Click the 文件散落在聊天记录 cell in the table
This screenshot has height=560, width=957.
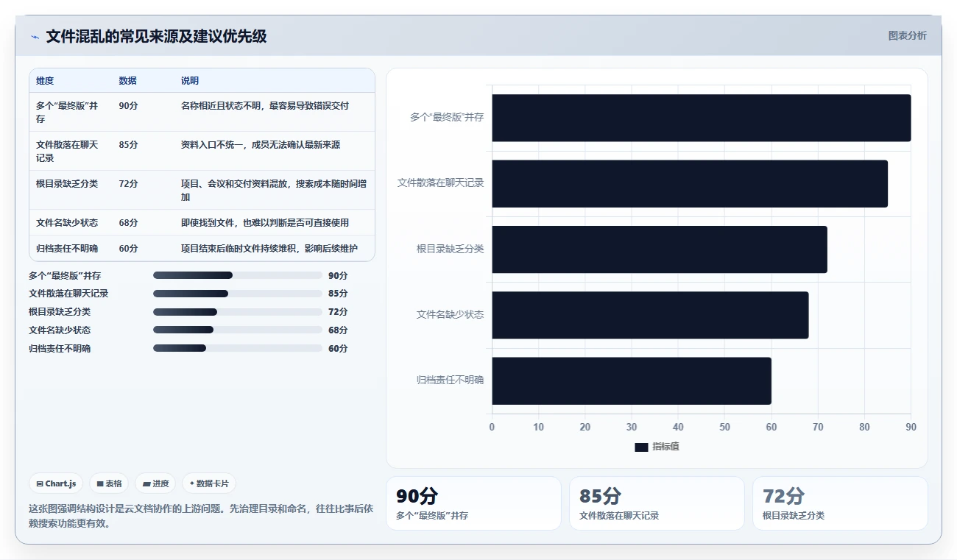pyautogui.click(x=68, y=152)
